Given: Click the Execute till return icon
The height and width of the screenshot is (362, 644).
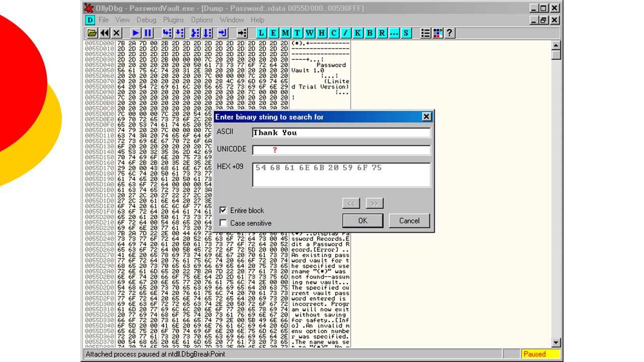Looking at the screenshot, I should tap(222, 33).
